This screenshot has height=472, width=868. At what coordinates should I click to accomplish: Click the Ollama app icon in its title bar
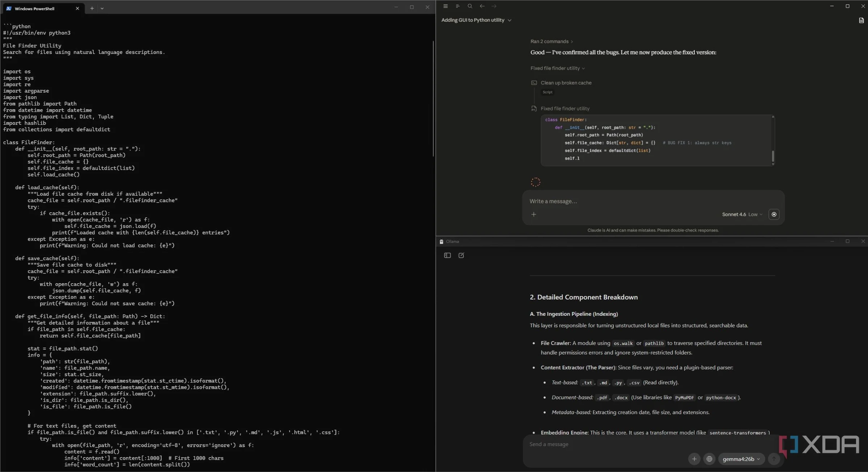[x=441, y=242]
